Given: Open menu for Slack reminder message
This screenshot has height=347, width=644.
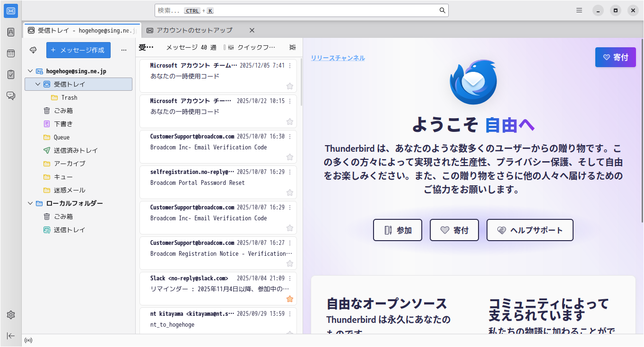Looking at the screenshot, I should coord(290,278).
